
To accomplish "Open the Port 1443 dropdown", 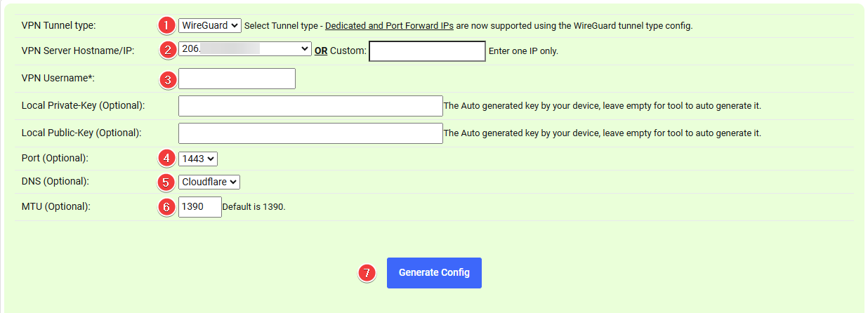I will pos(198,159).
